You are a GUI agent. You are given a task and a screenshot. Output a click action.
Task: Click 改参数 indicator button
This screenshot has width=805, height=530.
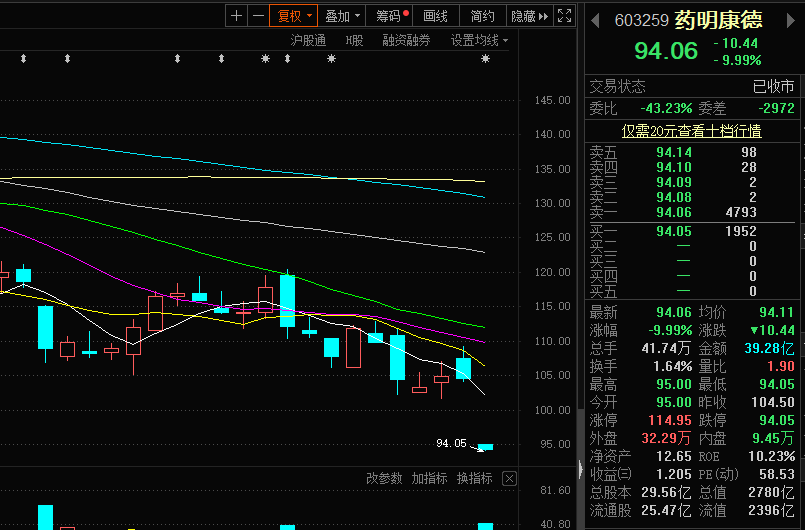(x=384, y=479)
